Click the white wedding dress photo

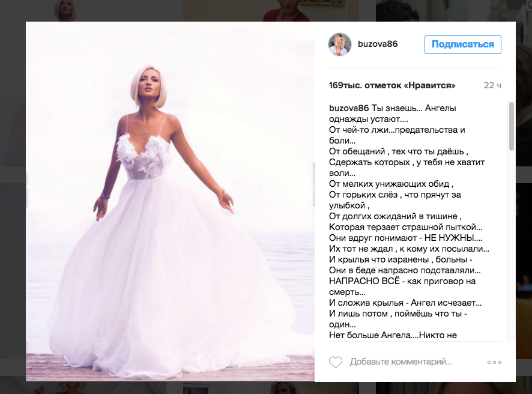point(170,201)
